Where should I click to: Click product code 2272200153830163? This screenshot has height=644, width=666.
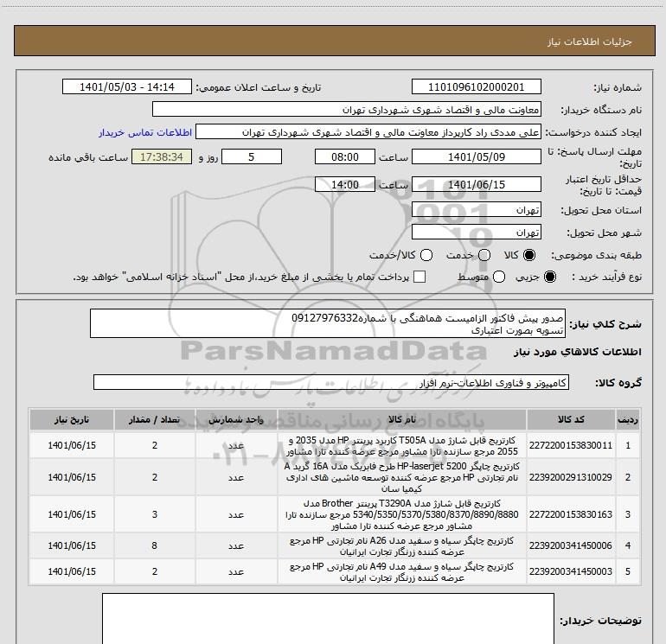click(x=571, y=514)
